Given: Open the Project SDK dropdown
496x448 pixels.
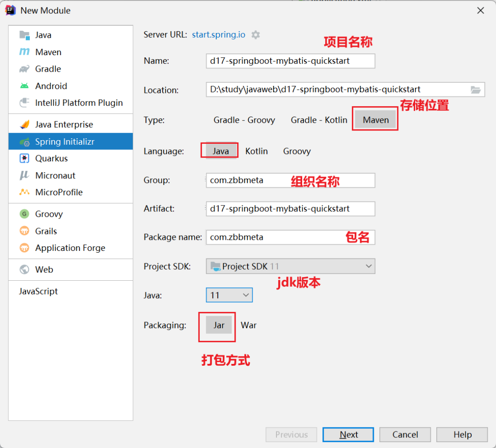Looking at the screenshot, I should point(290,267).
